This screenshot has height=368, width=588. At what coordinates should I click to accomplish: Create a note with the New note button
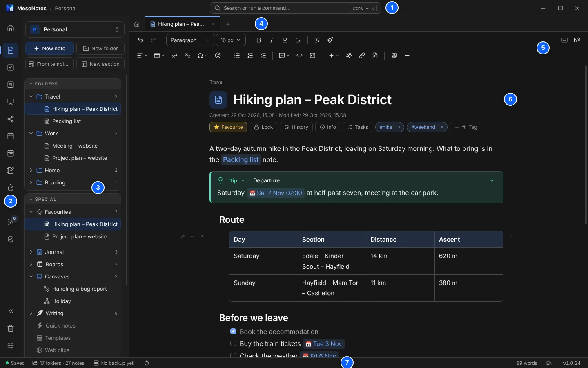point(49,48)
